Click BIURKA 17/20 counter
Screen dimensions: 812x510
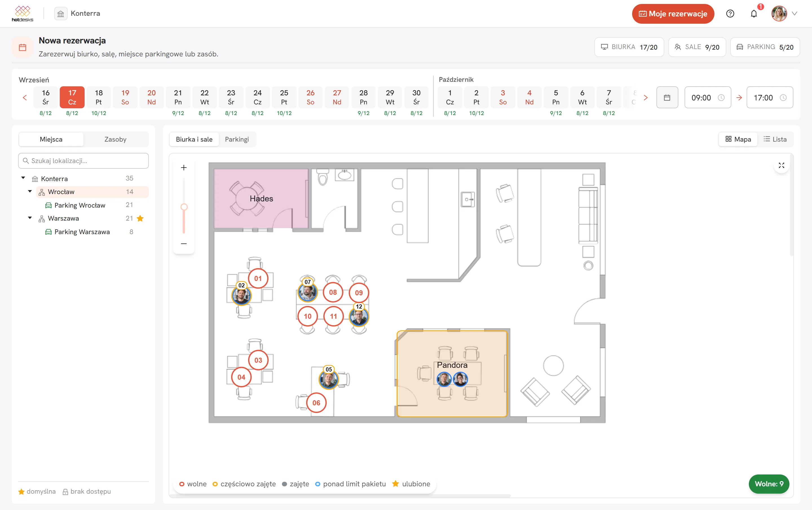point(629,47)
